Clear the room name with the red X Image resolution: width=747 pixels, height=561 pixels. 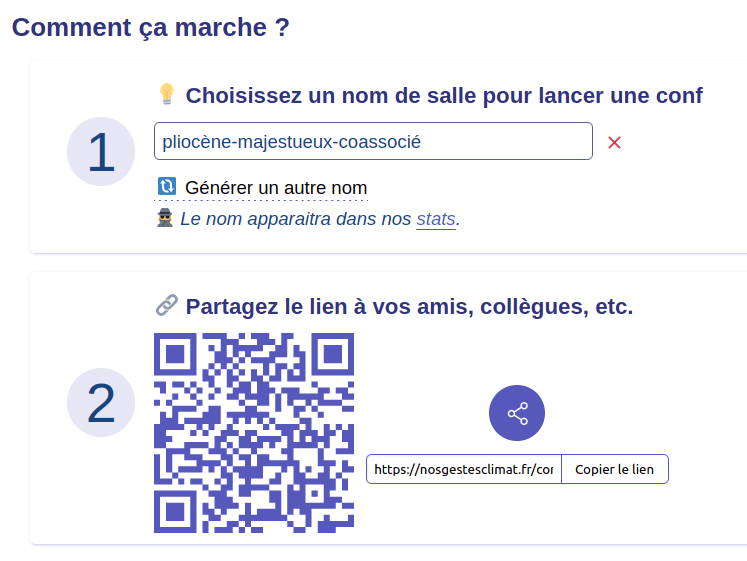pyautogui.click(x=615, y=142)
